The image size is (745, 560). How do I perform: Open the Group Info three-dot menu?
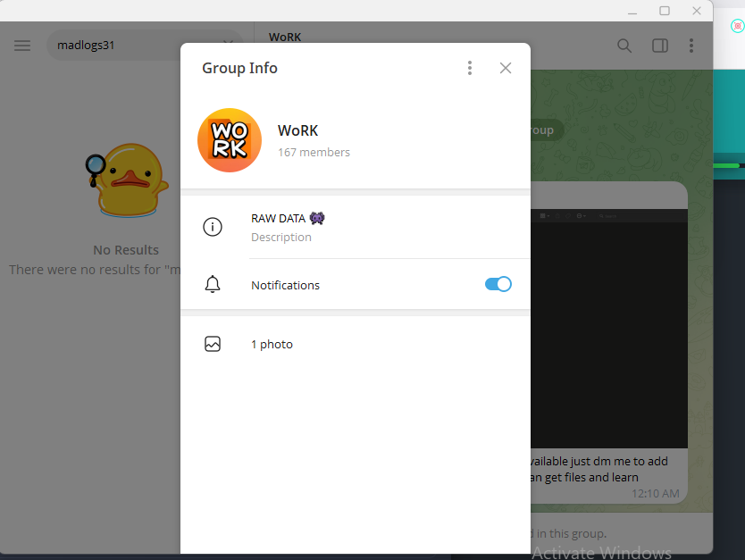pos(470,68)
